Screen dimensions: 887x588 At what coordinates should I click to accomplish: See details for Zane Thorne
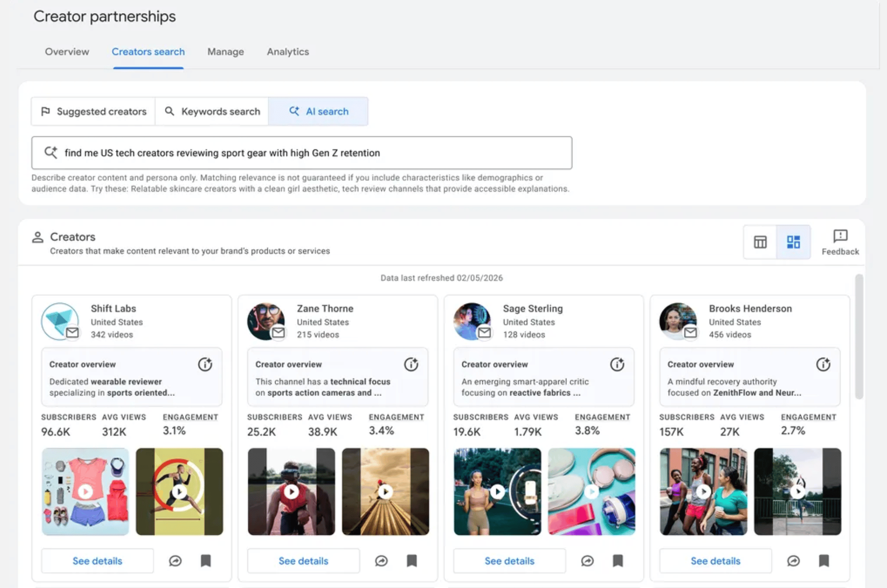[303, 561]
